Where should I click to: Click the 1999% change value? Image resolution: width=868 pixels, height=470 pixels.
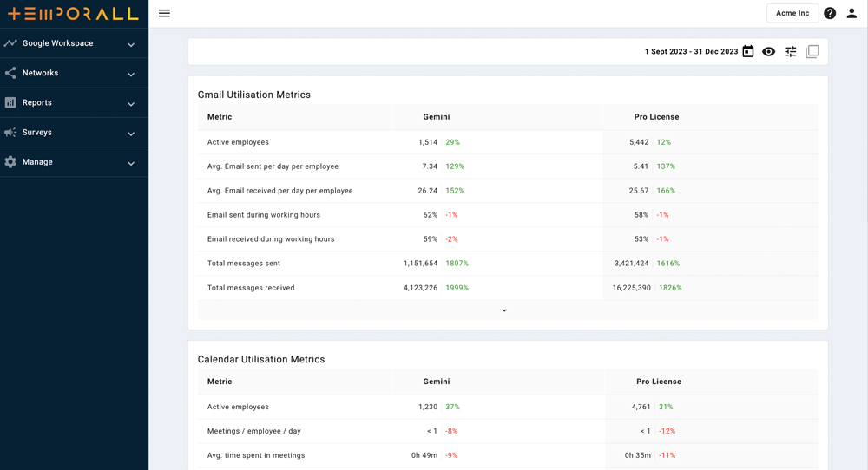pos(457,288)
